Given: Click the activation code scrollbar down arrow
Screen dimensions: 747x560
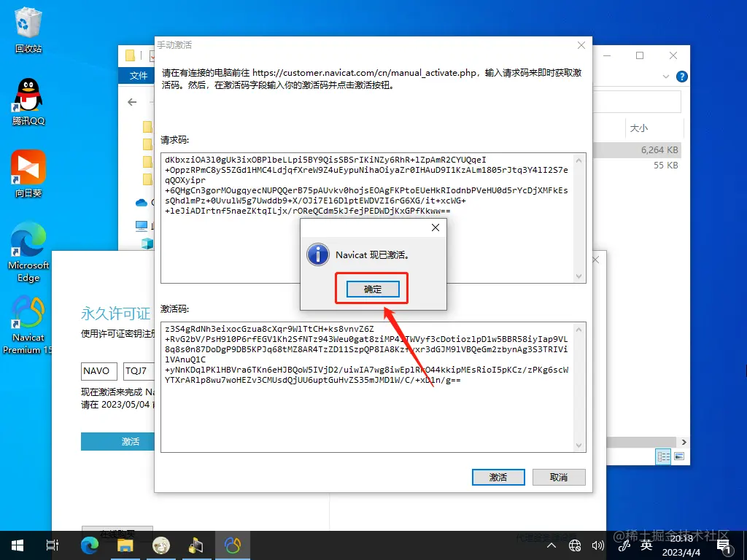Looking at the screenshot, I should point(578,446).
